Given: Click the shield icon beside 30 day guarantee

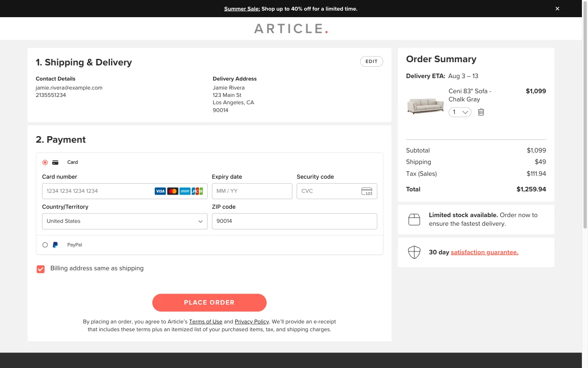Looking at the screenshot, I should (x=414, y=252).
